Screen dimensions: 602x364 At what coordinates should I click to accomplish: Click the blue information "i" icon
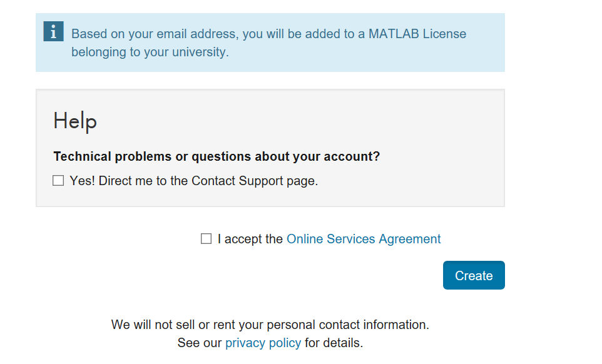click(53, 31)
